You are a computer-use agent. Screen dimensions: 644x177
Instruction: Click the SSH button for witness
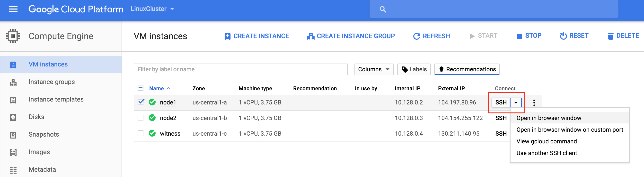pos(501,134)
